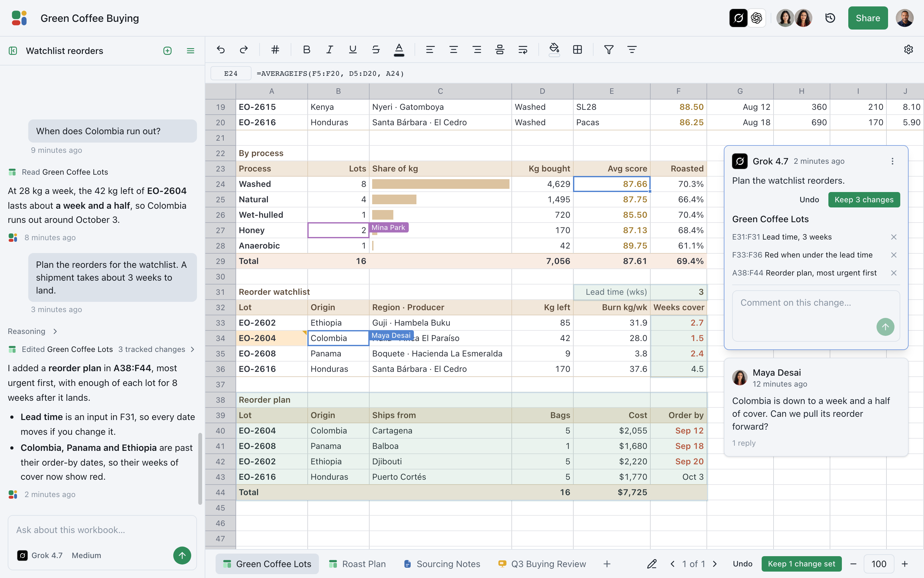Select the Green Coffee Lots sheet tab

point(267,564)
